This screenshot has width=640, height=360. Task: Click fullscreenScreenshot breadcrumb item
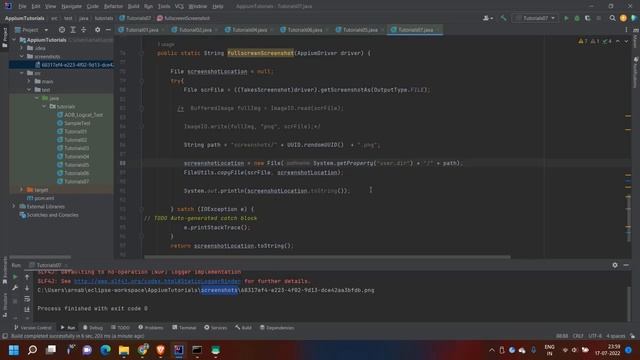[x=183, y=18]
